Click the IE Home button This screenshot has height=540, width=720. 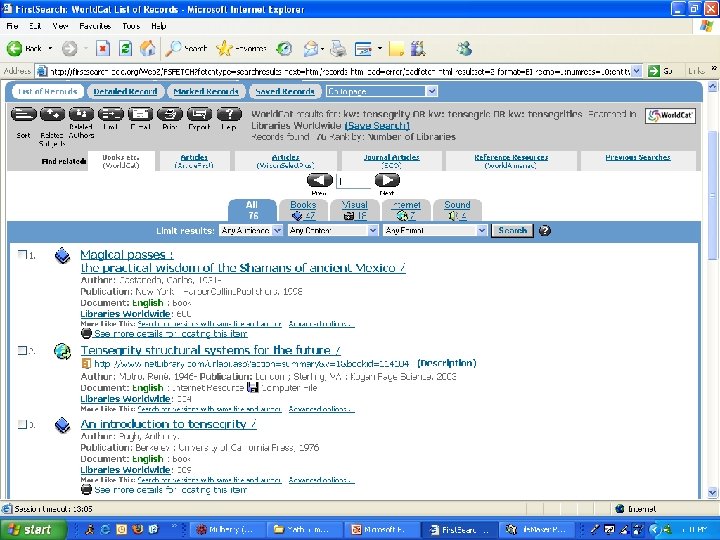tap(148, 48)
